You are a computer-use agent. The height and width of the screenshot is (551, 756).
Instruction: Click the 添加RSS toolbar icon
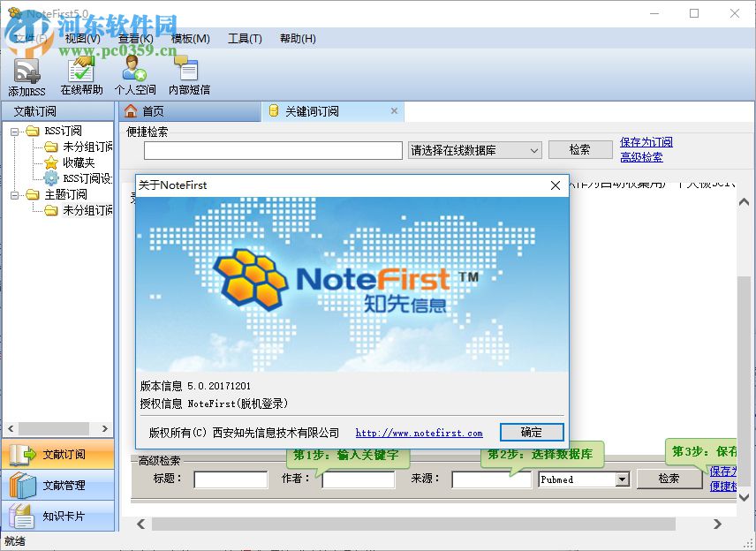click(26, 72)
